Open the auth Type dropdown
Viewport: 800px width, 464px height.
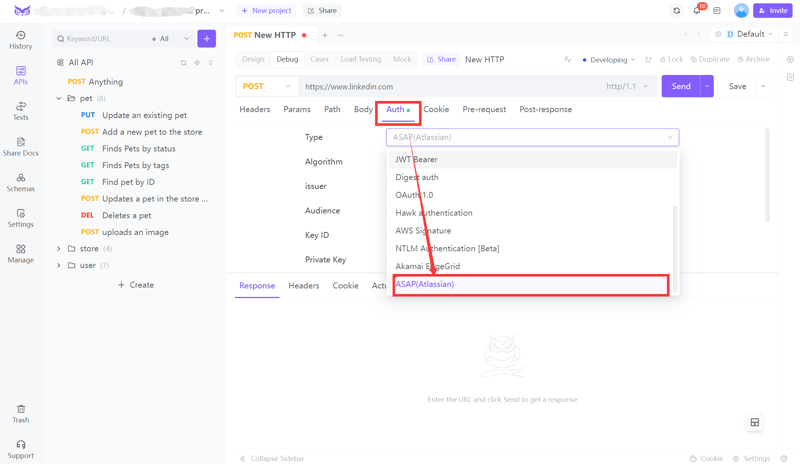coord(532,137)
